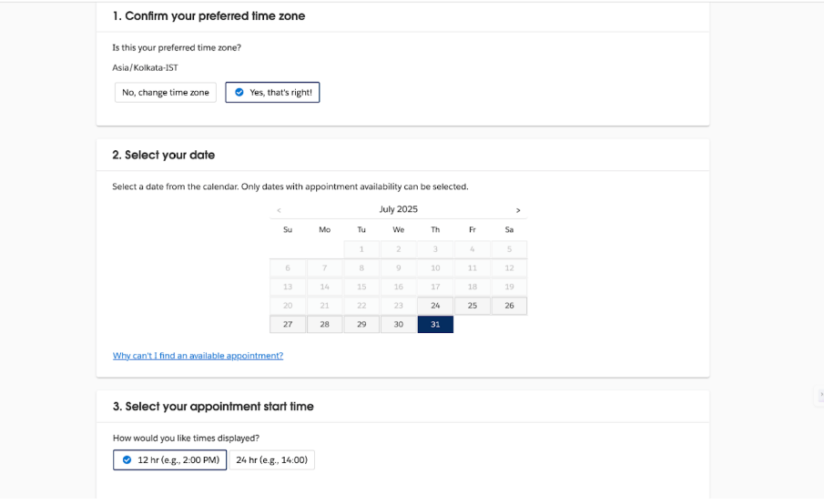Click July 30 date cell
This screenshot has height=504, width=824.
(398, 325)
